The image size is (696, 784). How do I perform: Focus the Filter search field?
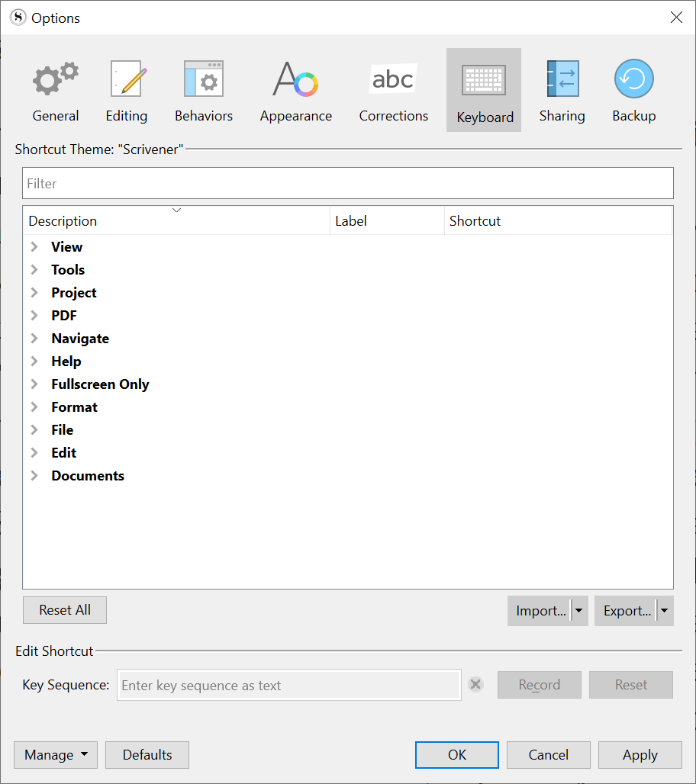point(348,183)
